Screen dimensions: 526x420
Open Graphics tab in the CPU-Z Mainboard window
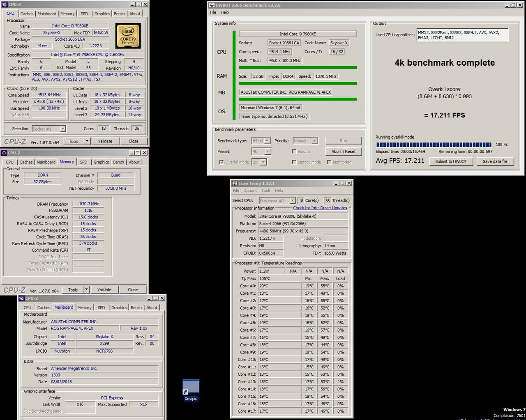(119, 308)
